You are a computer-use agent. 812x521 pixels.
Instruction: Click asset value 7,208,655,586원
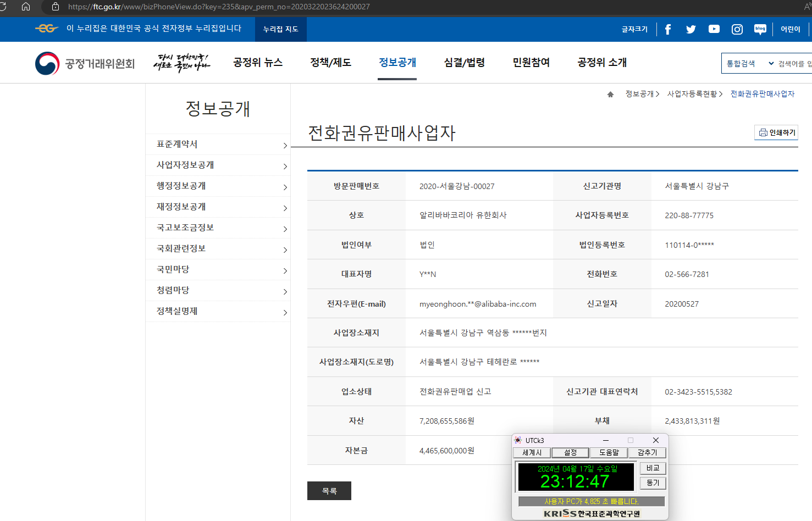pyautogui.click(x=447, y=421)
